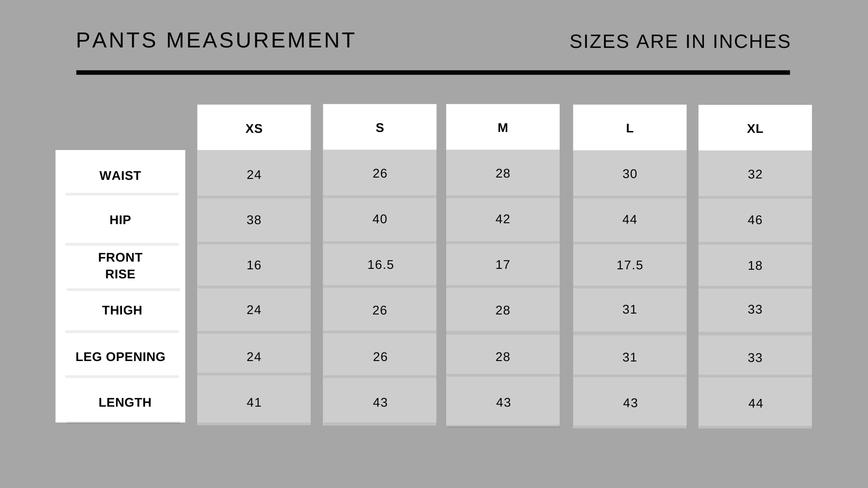Select the LENGTH row label

[x=125, y=403]
